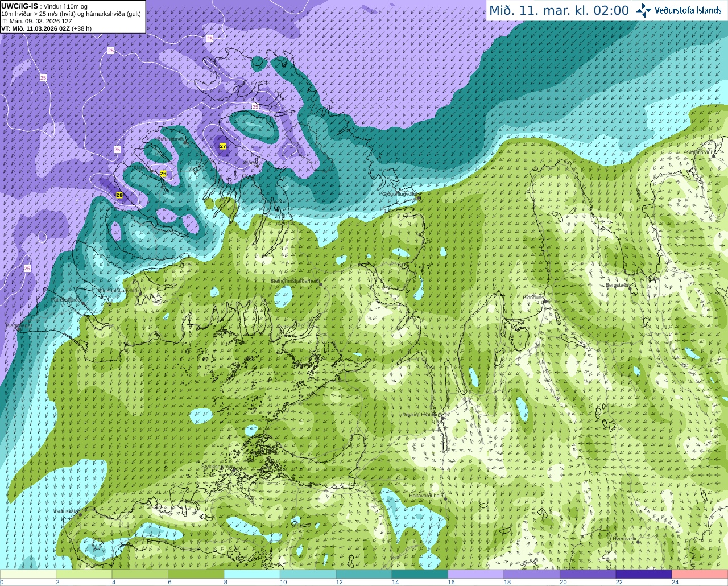Image resolution: width=728 pixels, height=586 pixels.
Task: Click the Bíldudalsflugvöllur place label
Action: tap(118, 290)
